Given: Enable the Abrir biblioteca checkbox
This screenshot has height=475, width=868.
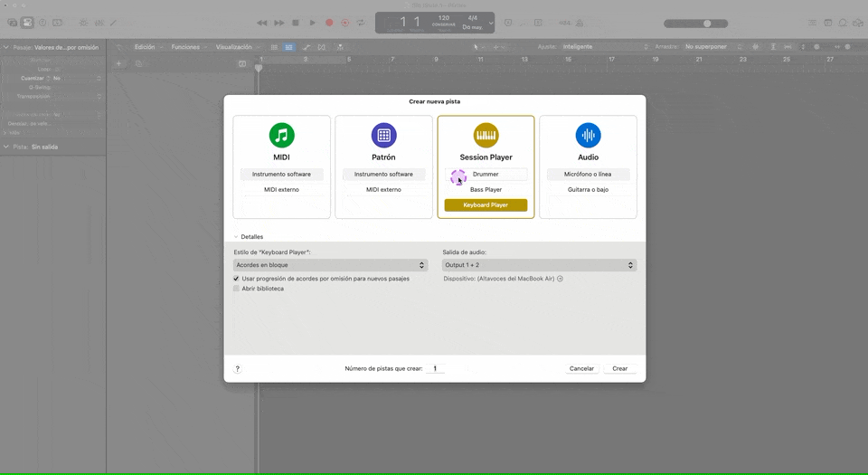Looking at the screenshot, I should [x=236, y=289].
